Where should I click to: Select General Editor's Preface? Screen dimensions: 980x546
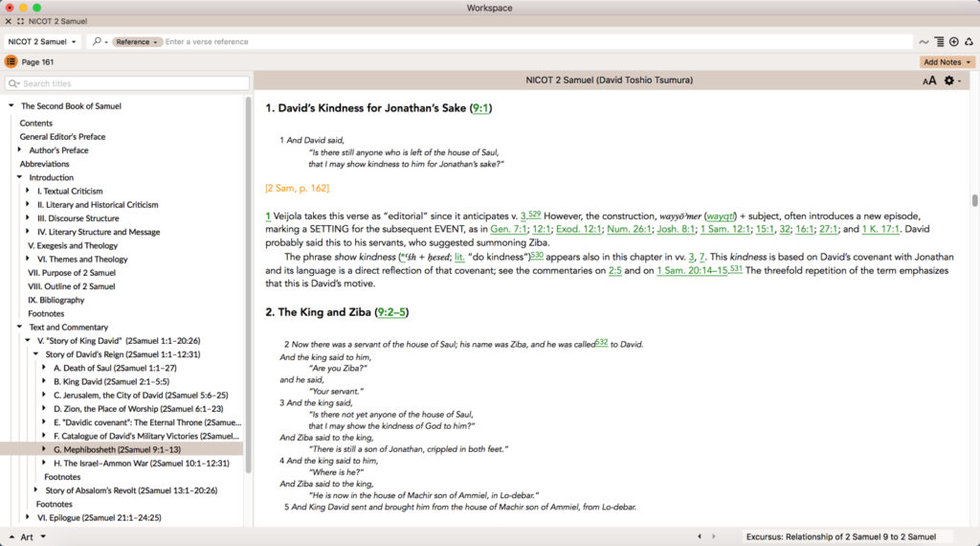62,136
